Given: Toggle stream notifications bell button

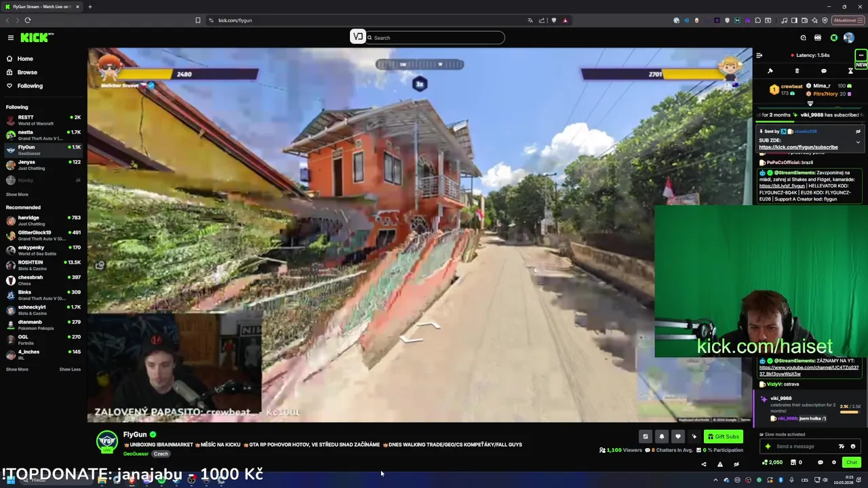Looking at the screenshot, I should [x=662, y=436].
